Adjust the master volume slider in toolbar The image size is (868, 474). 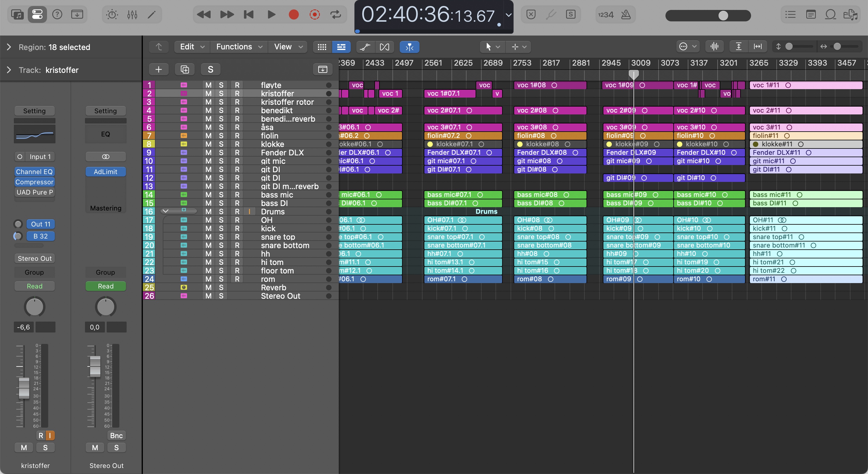point(723,15)
